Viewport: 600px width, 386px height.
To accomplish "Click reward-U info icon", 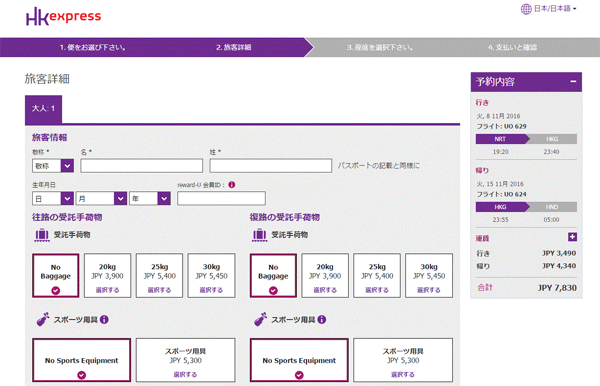I will tap(232, 185).
